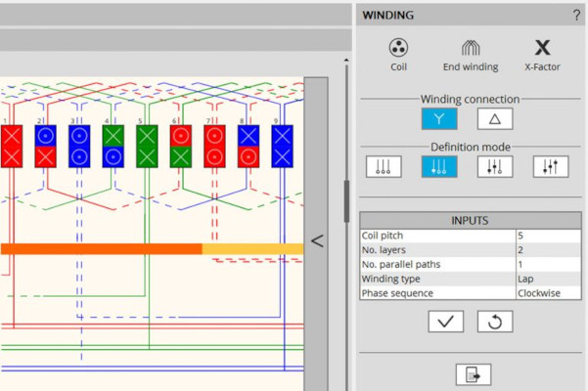This screenshot has width=588, height=391.
Task: Select delta winding connection
Action: (x=495, y=119)
